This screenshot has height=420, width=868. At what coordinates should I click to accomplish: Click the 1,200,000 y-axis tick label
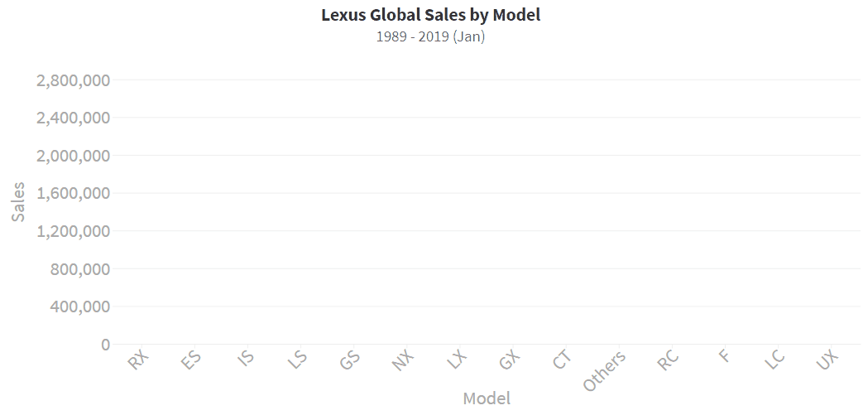(x=73, y=231)
